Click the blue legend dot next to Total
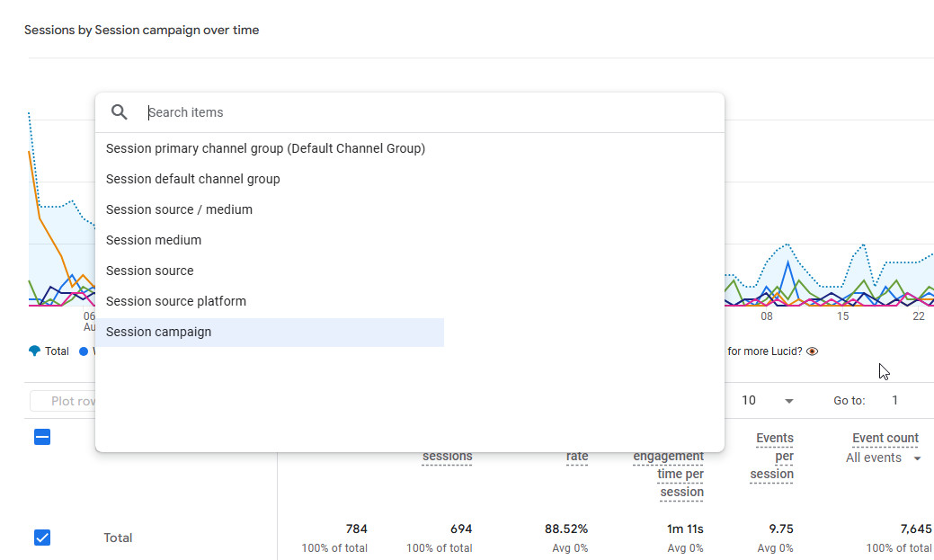The width and height of the screenshot is (934, 560). click(84, 351)
